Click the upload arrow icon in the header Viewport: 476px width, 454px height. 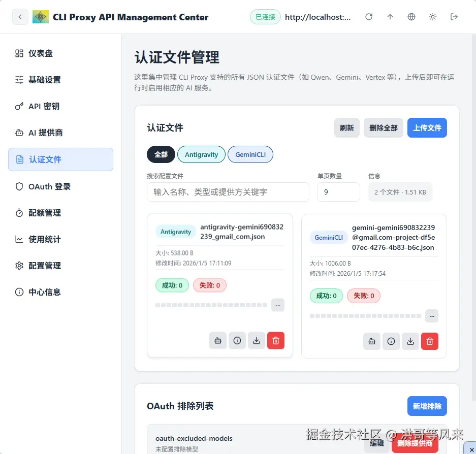click(x=390, y=16)
